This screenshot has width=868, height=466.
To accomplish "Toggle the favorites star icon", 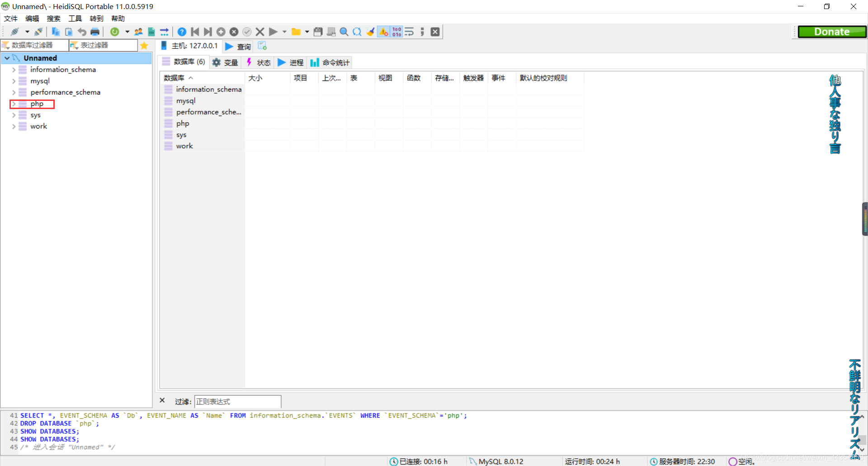I will click(144, 45).
